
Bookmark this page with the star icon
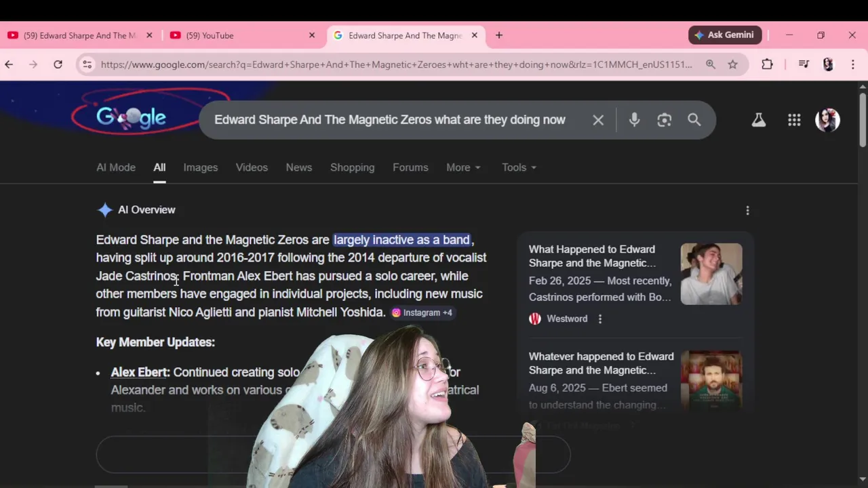pyautogui.click(x=733, y=64)
